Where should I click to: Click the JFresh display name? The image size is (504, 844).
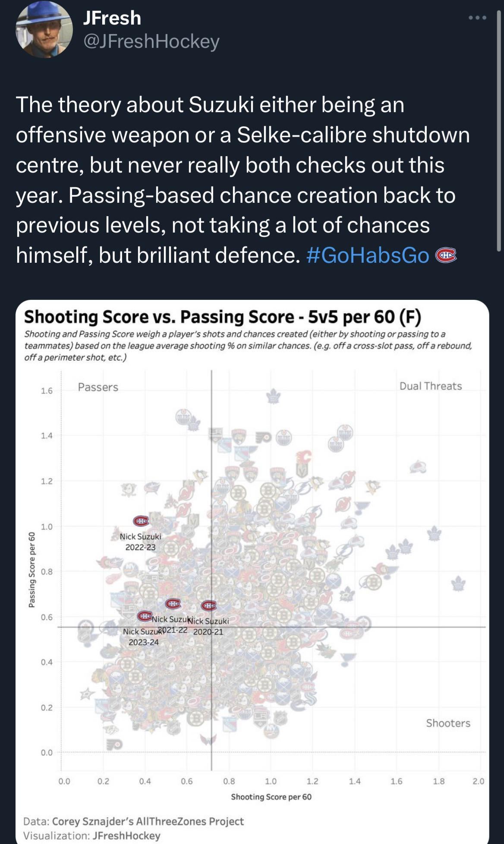click(112, 18)
